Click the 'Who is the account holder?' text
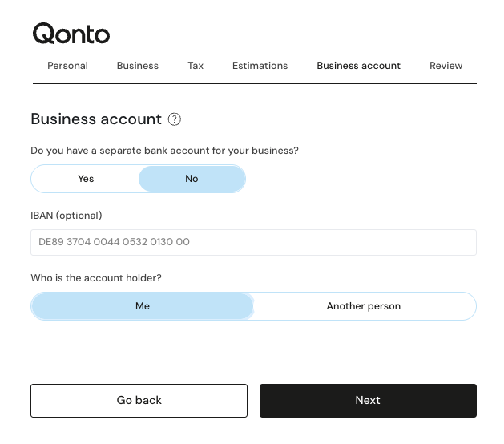 [x=96, y=278]
